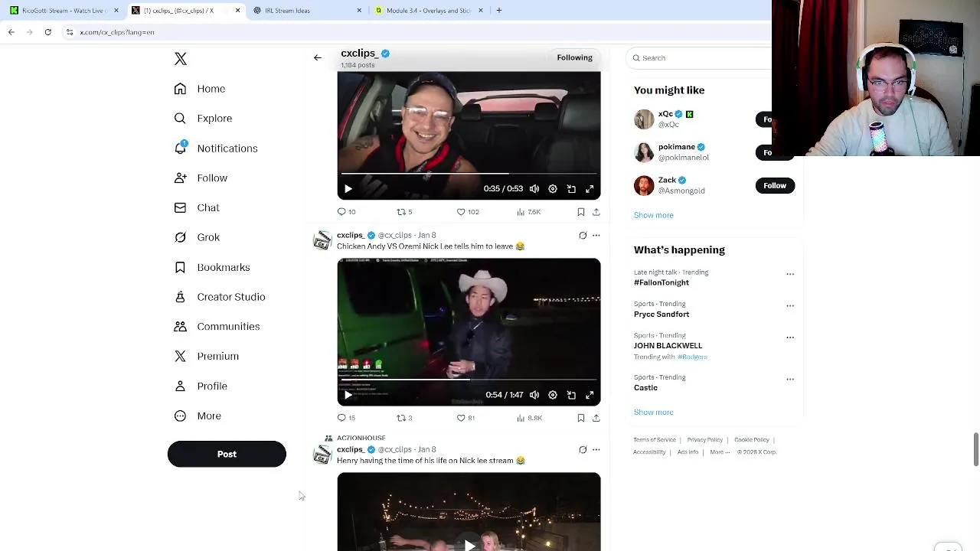Toggle picture-in-picture on 0:35 / 0:53 video
Image resolution: width=980 pixels, height=551 pixels.
click(x=571, y=189)
